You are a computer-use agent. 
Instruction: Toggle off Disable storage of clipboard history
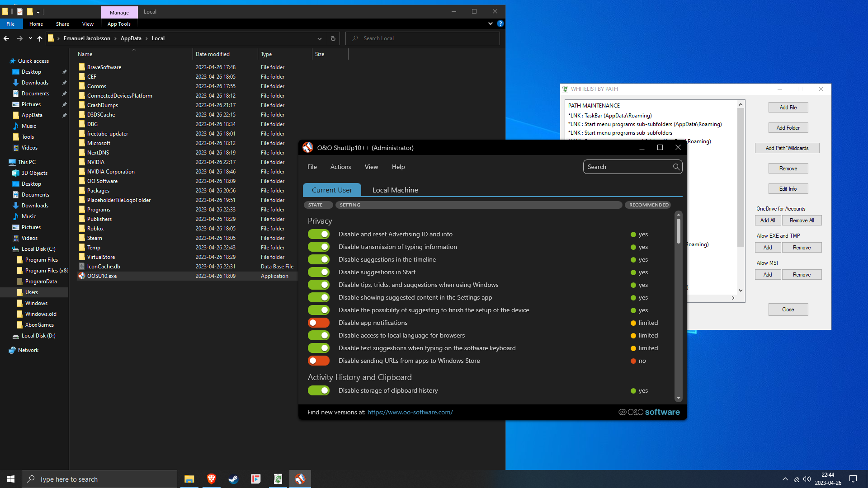[318, 390]
